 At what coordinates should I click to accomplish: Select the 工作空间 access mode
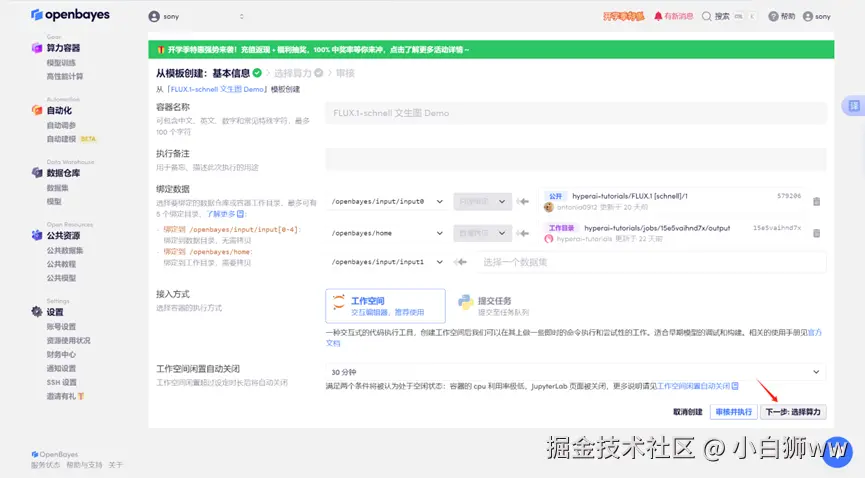click(385, 306)
